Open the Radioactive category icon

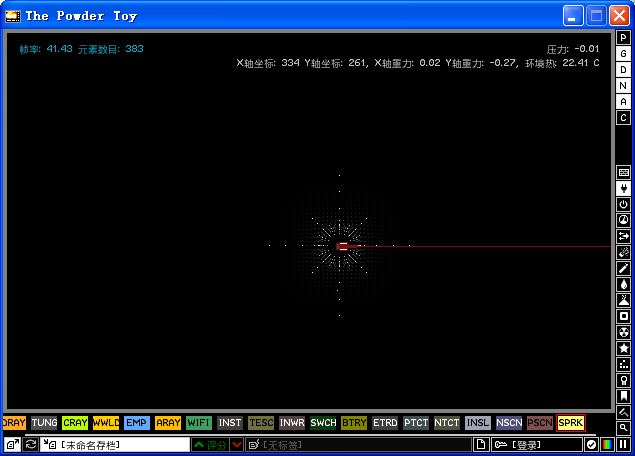point(624,332)
